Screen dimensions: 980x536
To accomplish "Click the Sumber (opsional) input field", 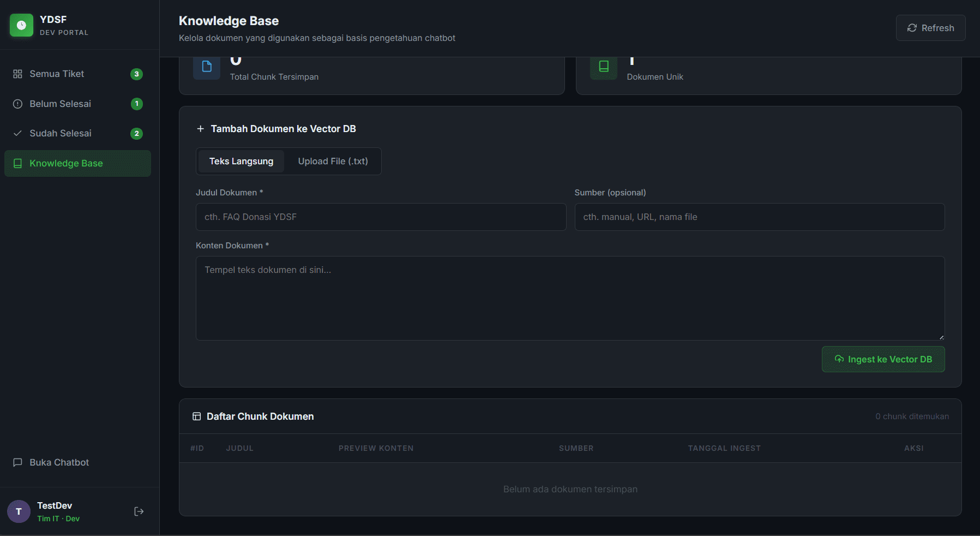I will (759, 217).
